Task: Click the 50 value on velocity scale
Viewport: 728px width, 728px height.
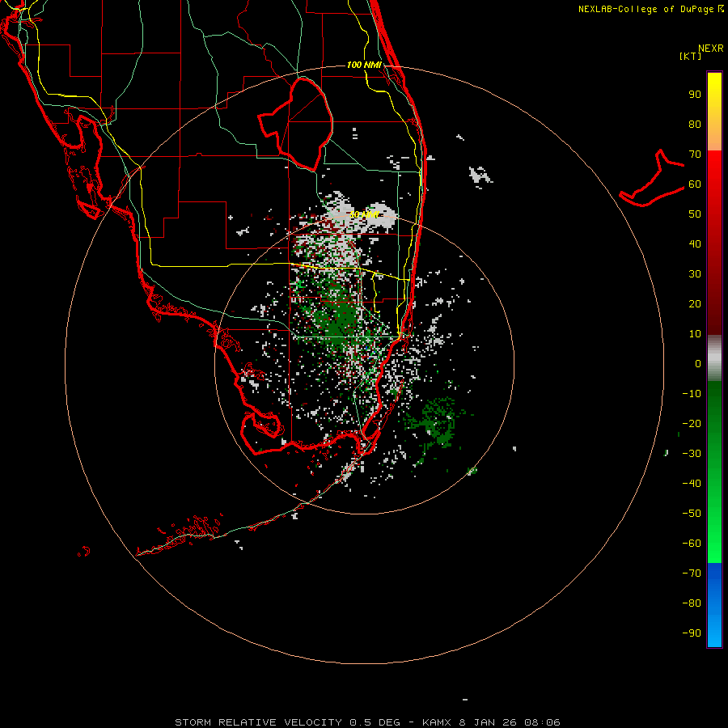Action: 695,214
